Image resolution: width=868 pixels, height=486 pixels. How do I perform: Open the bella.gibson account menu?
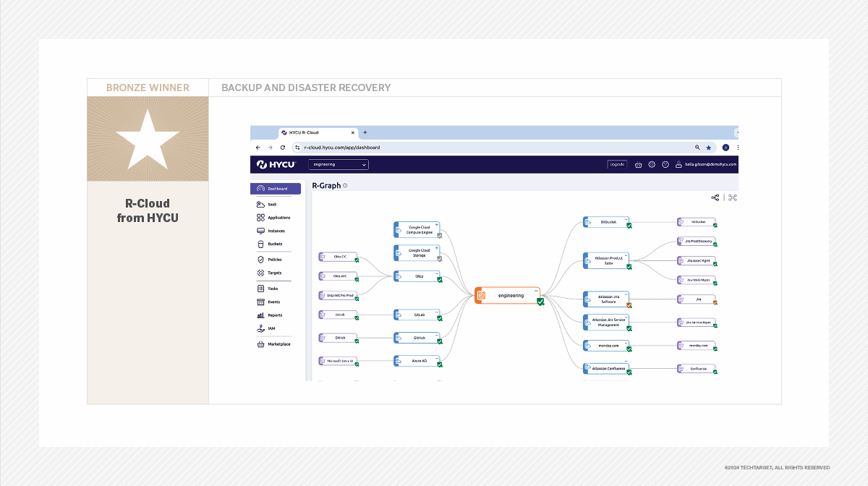coord(706,165)
